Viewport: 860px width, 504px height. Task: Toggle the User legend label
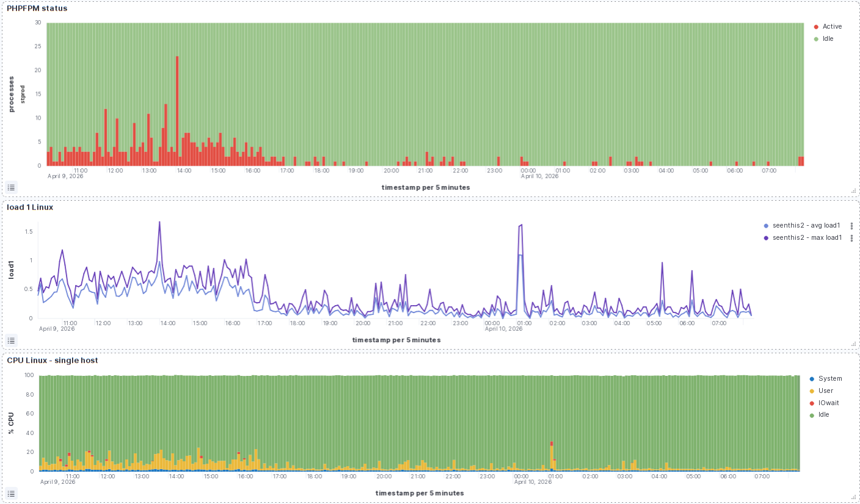point(826,391)
